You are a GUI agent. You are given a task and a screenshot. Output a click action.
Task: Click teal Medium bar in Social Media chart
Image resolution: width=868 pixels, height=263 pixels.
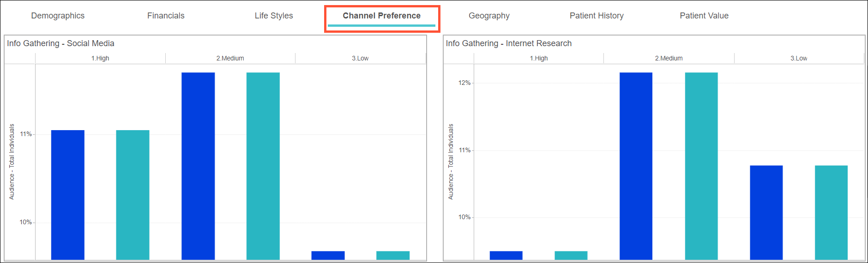tap(263, 166)
